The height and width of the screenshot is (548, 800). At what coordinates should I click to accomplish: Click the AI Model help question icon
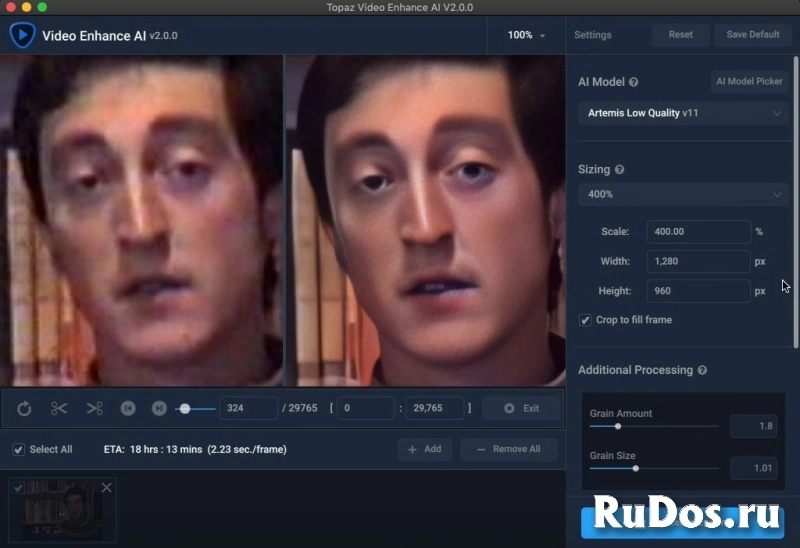[x=634, y=83]
